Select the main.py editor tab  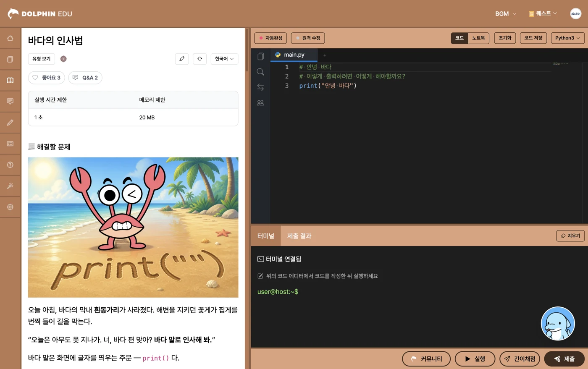pos(294,55)
